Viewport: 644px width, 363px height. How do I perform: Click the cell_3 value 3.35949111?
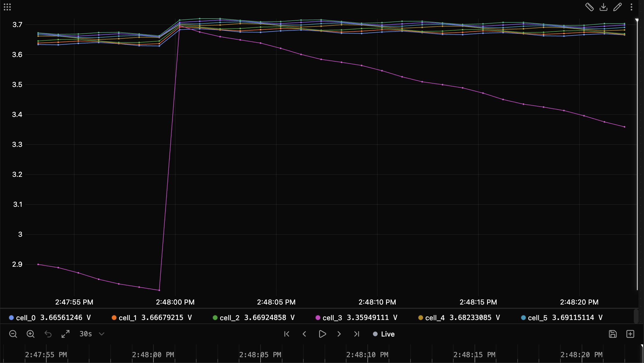368,318
